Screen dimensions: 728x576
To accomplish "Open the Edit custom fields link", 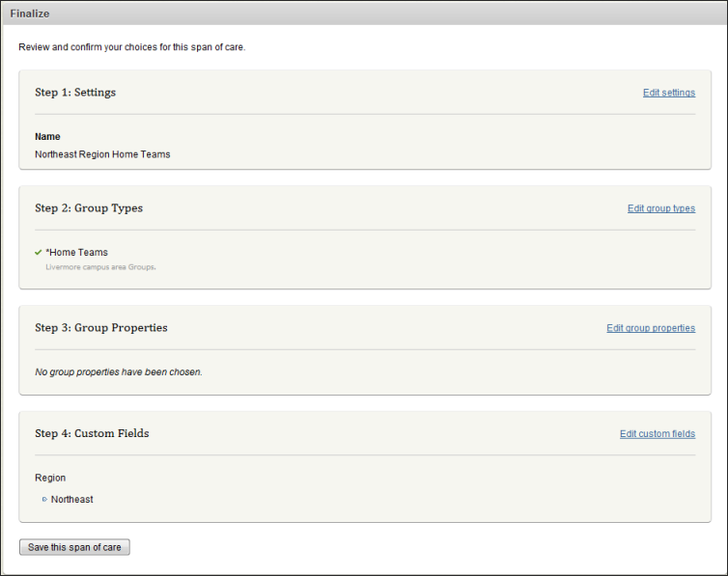I will (x=657, y=434).
